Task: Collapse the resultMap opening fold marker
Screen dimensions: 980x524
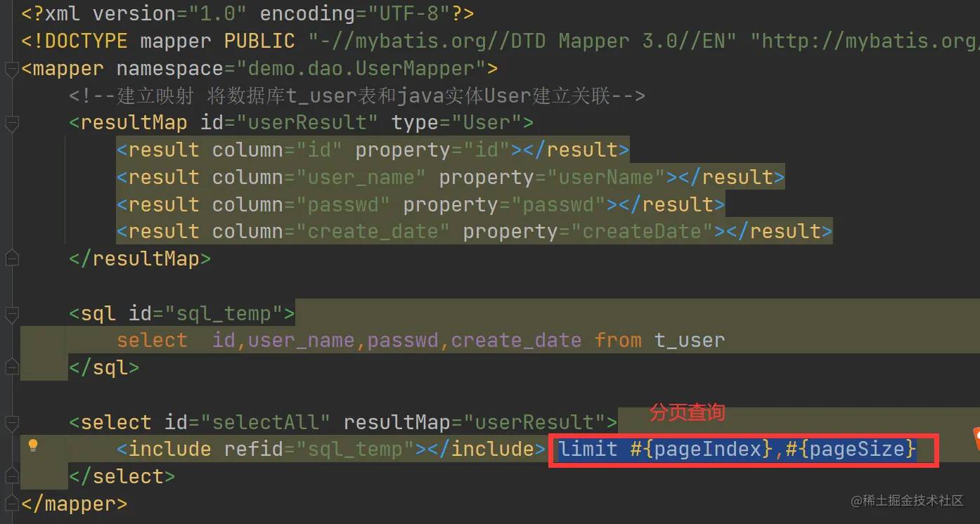Action: click(x=11, y=124)
